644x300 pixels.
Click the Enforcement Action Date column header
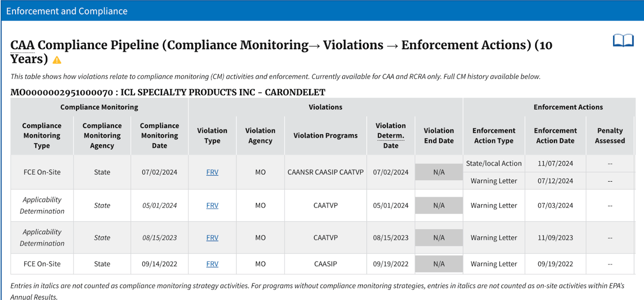click(x=555, y=136)
